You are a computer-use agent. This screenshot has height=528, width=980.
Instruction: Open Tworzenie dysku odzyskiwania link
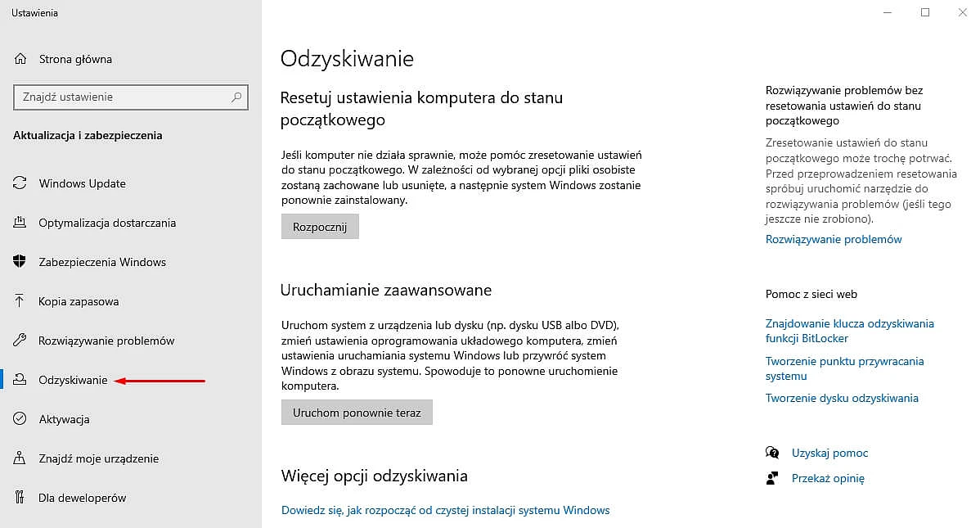coord(842,398)
